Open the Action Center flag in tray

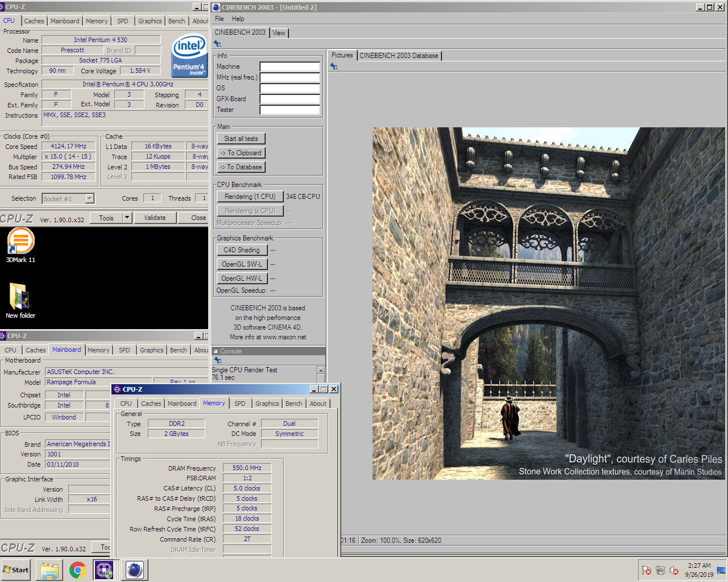pos(647,570)
